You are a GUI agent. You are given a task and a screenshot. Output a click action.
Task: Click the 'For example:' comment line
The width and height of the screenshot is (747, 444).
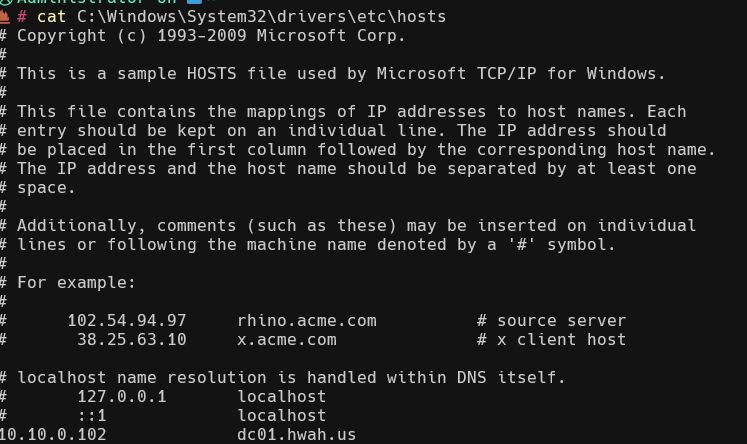[x=76, y=283]
